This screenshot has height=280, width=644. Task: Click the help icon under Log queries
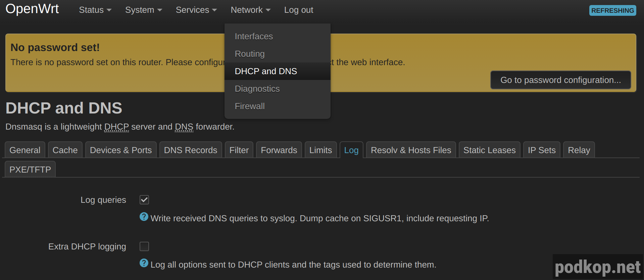(144, 217)
